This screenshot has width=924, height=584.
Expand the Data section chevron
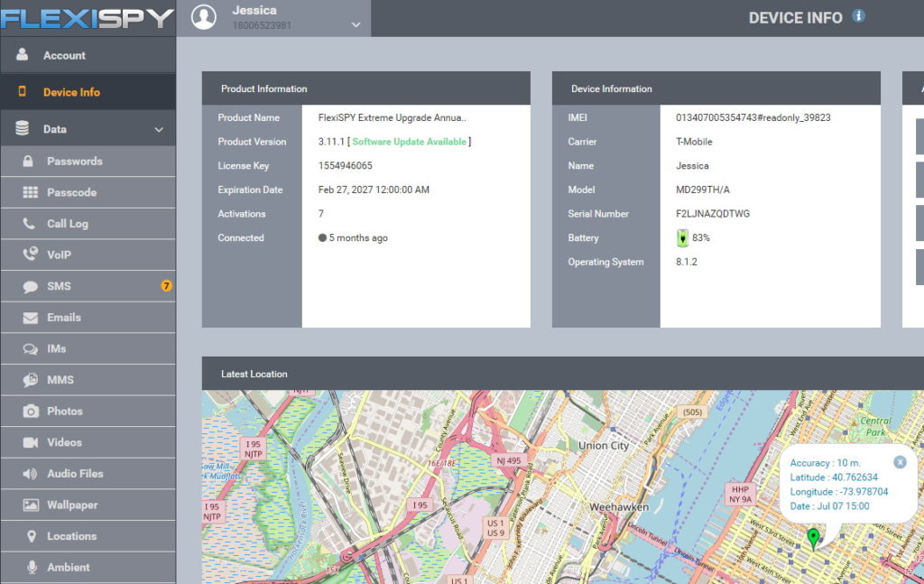click(x=159, y=130)
